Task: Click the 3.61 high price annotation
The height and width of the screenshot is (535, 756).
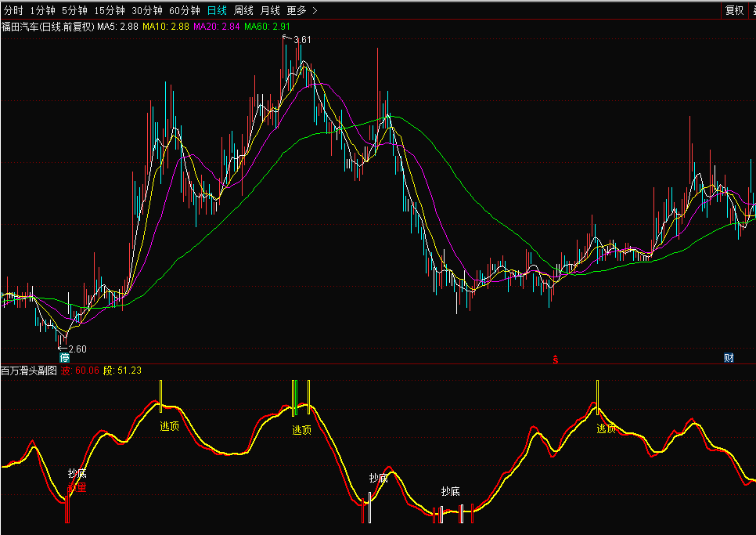Action: (301, 39)
